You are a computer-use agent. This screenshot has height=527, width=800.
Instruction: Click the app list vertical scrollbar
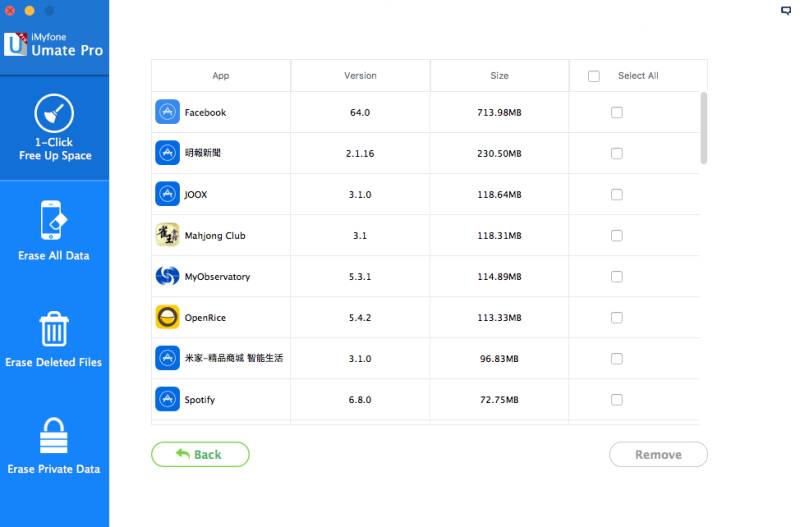[704, 128]
